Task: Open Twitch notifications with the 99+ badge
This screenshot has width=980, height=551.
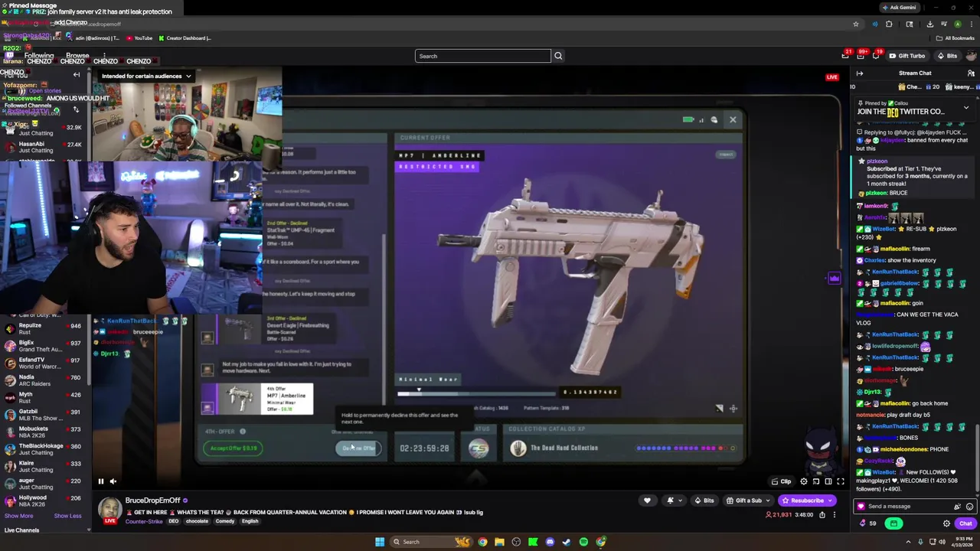Action: click(861, 56)
